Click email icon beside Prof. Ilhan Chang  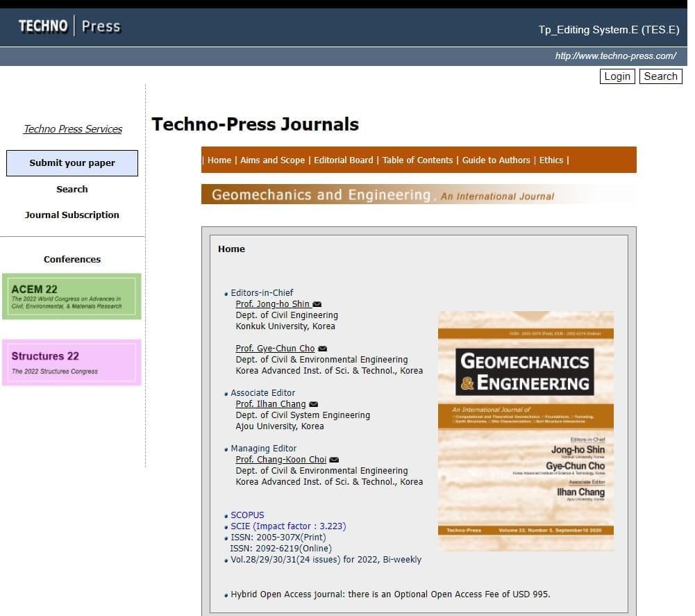(313, 404)
